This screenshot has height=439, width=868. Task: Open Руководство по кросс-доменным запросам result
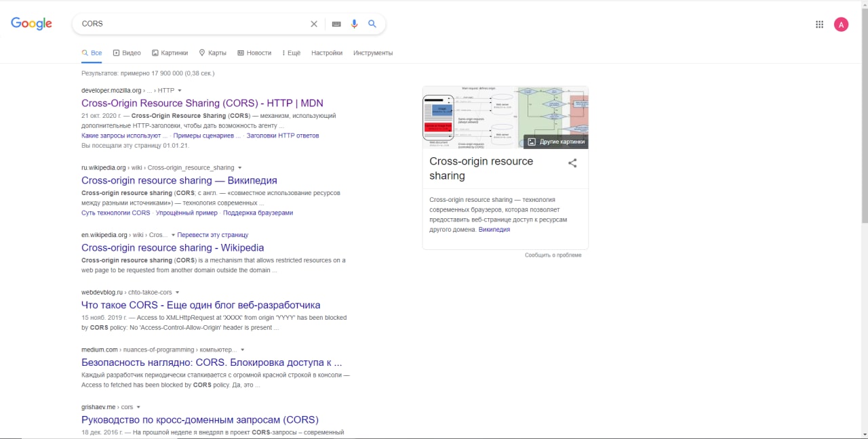click(200, 420)
